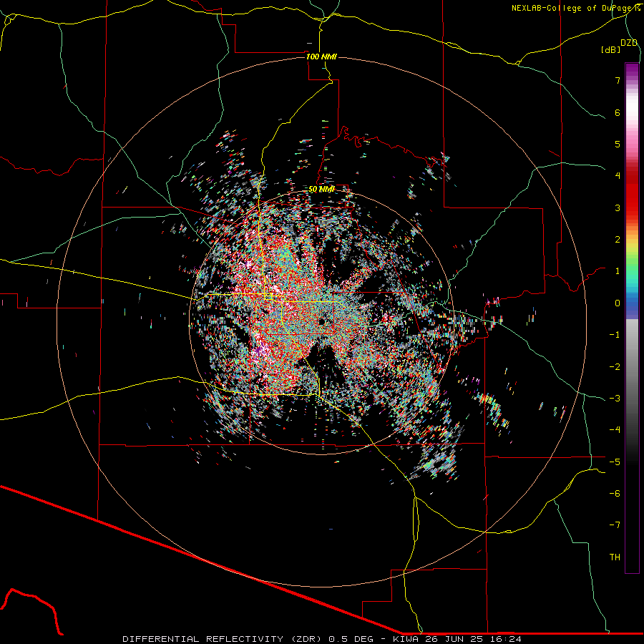Click the 5 tick label on the scale
This screenshot has width=644, height=644.
tap(618, 144)
